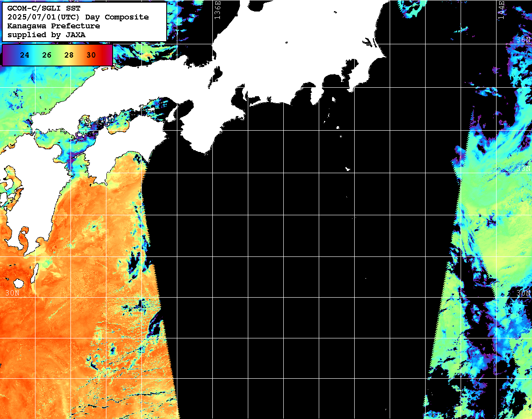Click the "Kanagawa Prefecture" label

[x=54, y=26]
